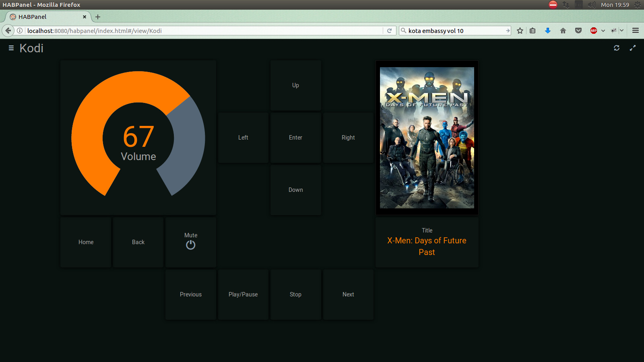Expand the dropdown beside the spider icon
The height and width of the screenshot is (362, 644).
click(621, 31)
